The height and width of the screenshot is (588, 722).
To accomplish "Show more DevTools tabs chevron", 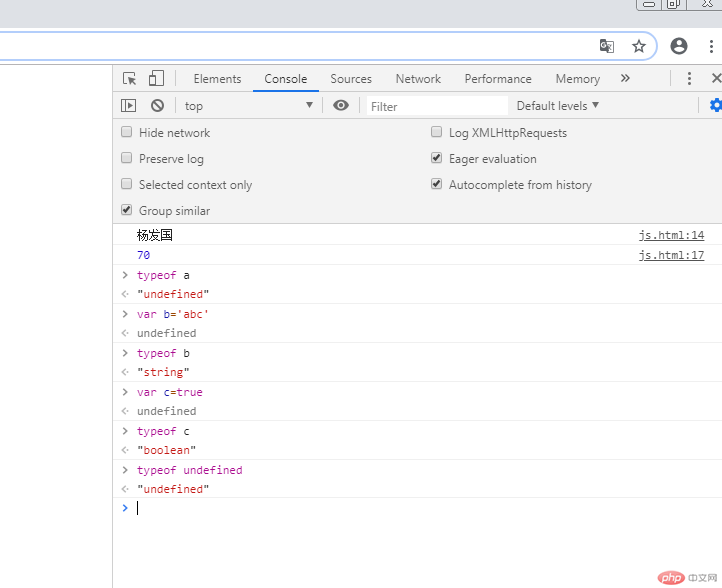I will pyautogui.click(x=625, y=78).
